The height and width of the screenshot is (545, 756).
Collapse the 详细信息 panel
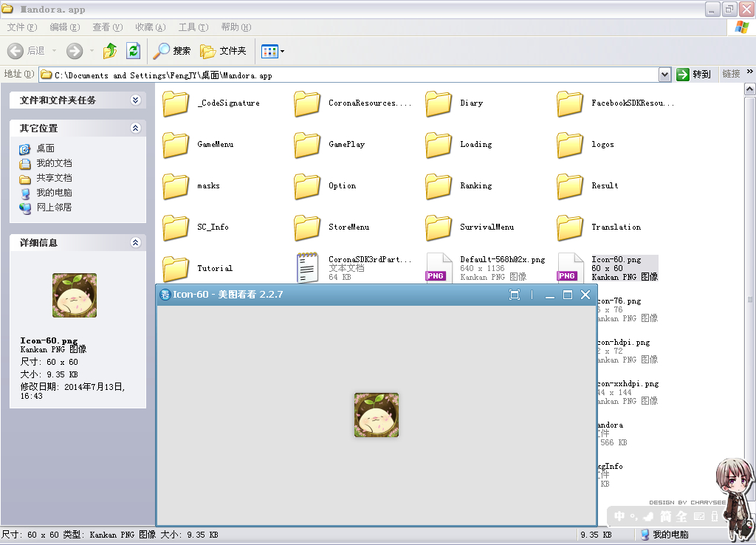136,242
